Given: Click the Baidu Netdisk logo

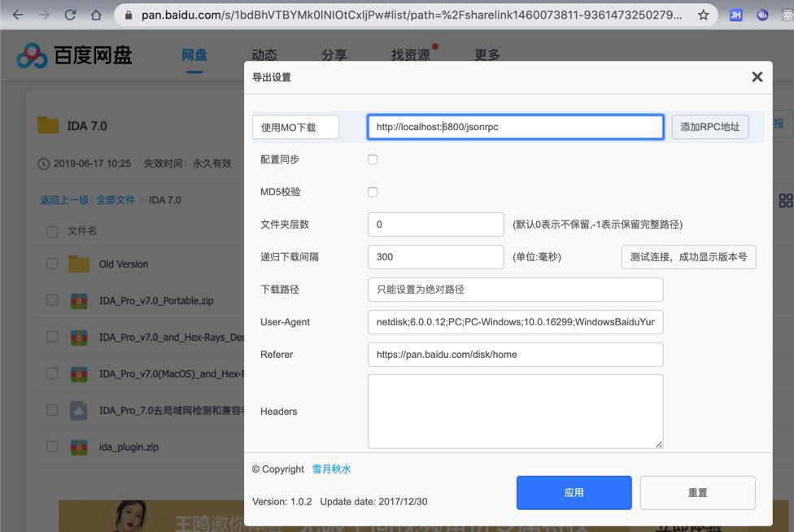Looking at the screenshot, I should 74,55.
